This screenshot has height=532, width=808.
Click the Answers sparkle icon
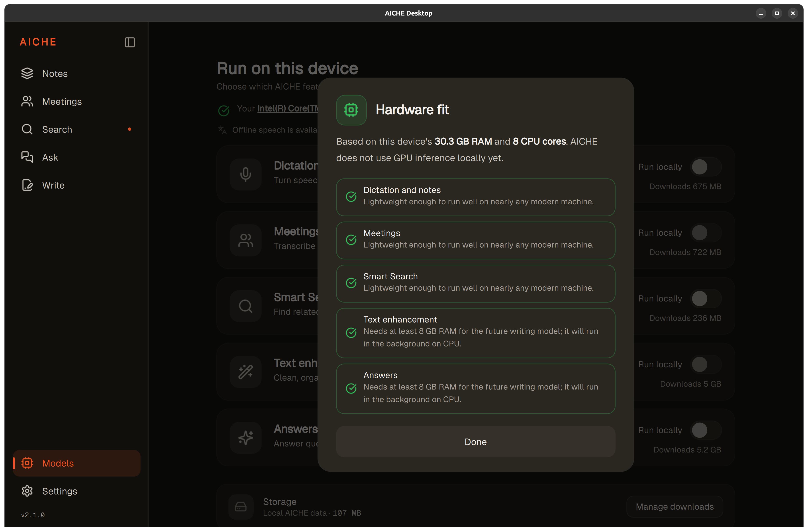tap(245, 438)
